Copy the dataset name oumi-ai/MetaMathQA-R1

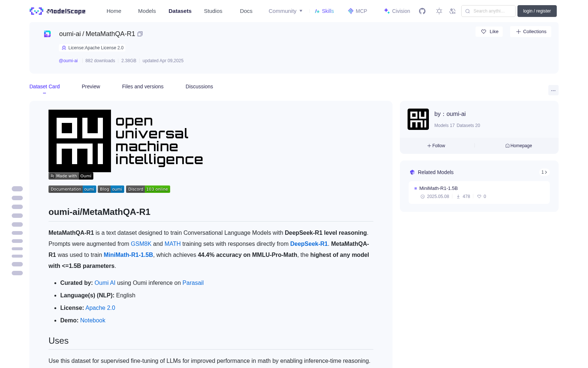coord(140,34)
